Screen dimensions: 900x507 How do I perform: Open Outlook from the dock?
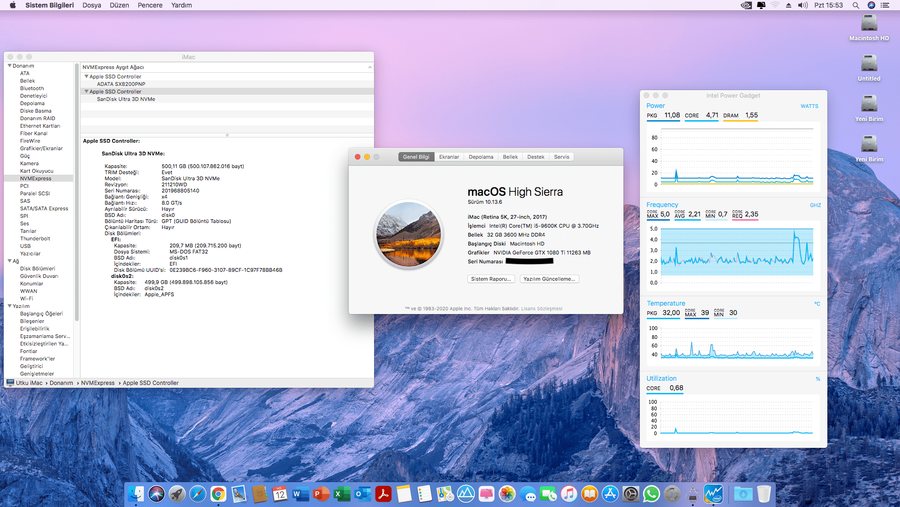[362, 494]
